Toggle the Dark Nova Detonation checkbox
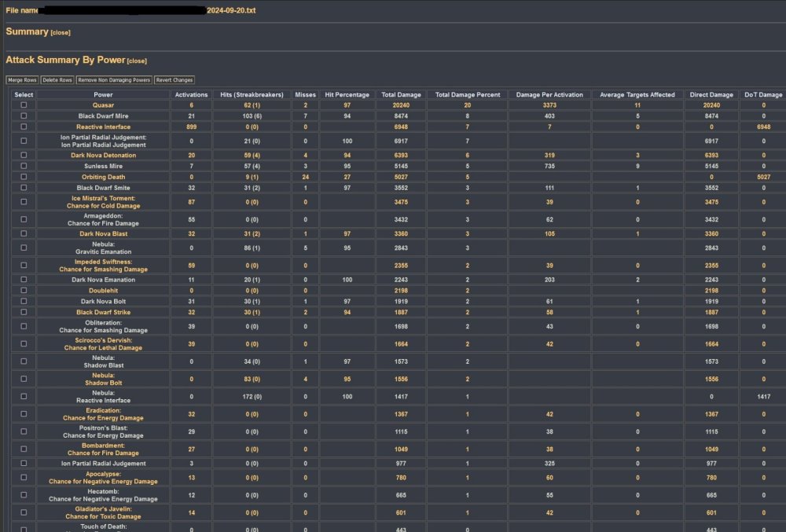 coord(24,156)
